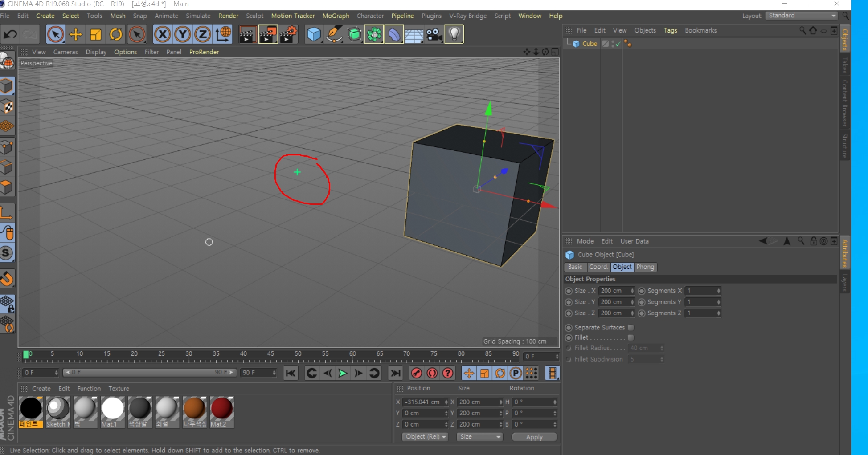This screenshot has height=455, width=868.
Task: Open material manager Texture menu
Action: pyautogui.click(x=119, y=389)
